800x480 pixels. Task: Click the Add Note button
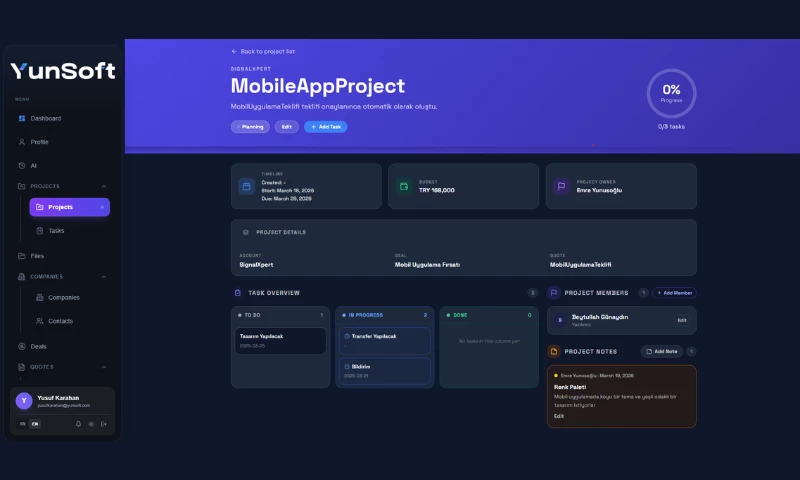661,351
